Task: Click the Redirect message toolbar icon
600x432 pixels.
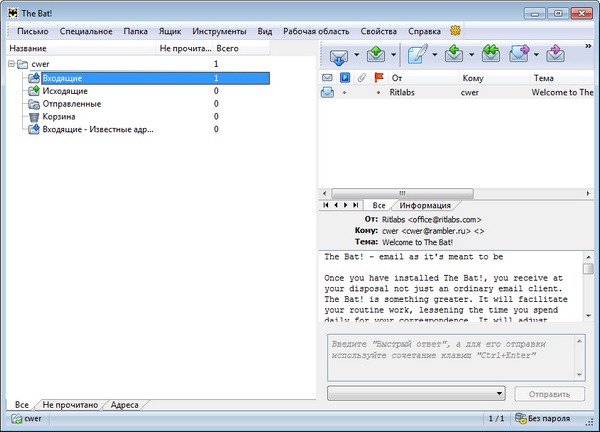Action: point(556,54)
